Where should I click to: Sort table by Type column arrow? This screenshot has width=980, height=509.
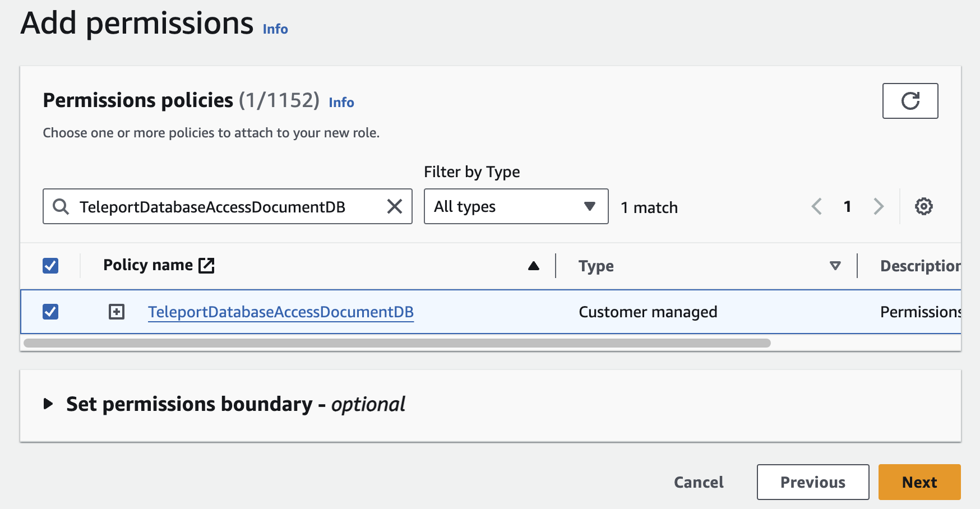835,266
